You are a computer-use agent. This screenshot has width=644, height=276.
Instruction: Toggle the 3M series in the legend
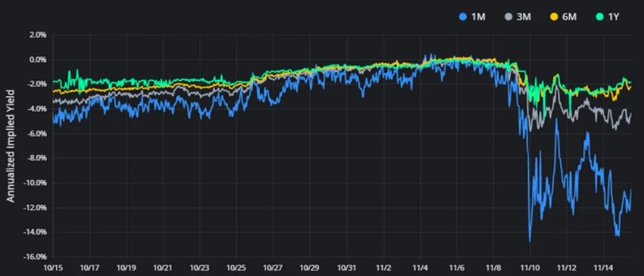coord(518,18)
